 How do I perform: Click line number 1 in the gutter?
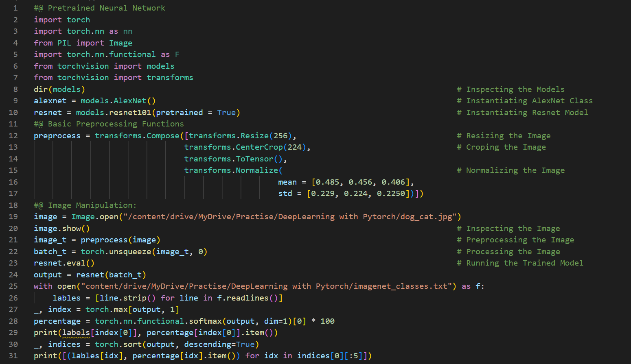click(x=15, y=8)
